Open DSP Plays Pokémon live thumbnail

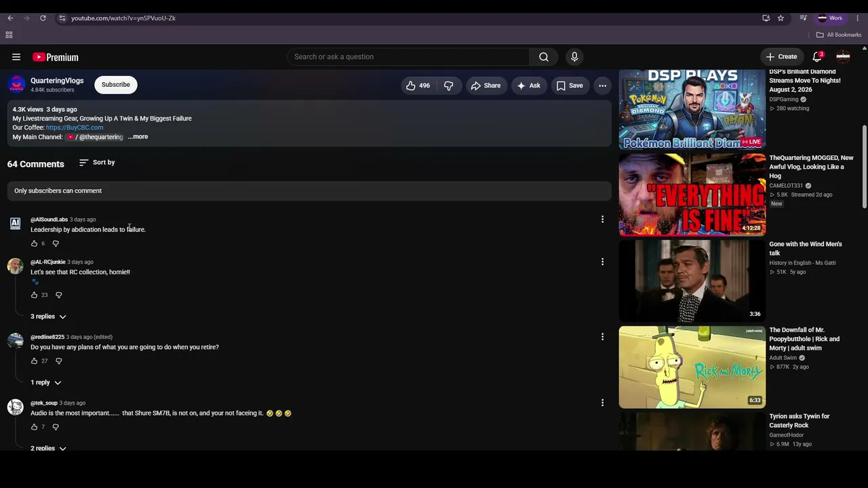[x=692, y=108]
